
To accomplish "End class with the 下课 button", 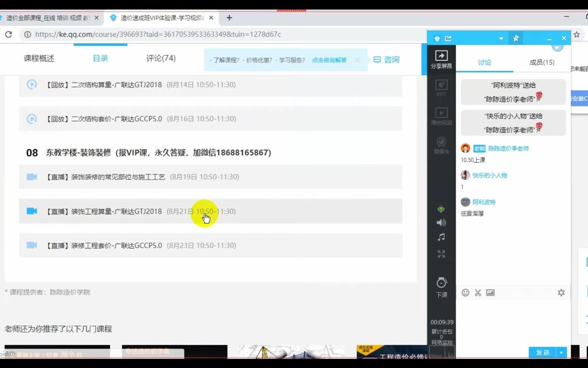I will pyautogui.click(x=442, y=287).
